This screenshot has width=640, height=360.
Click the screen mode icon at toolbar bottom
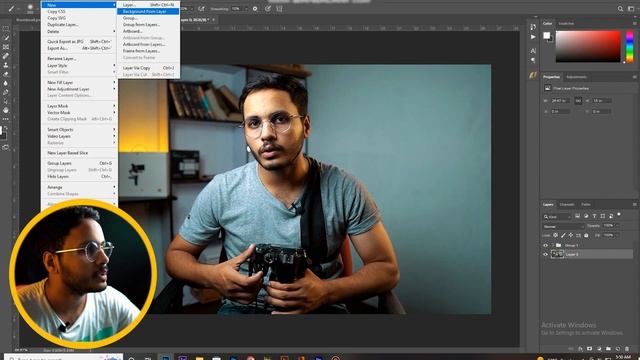point(6,147)
